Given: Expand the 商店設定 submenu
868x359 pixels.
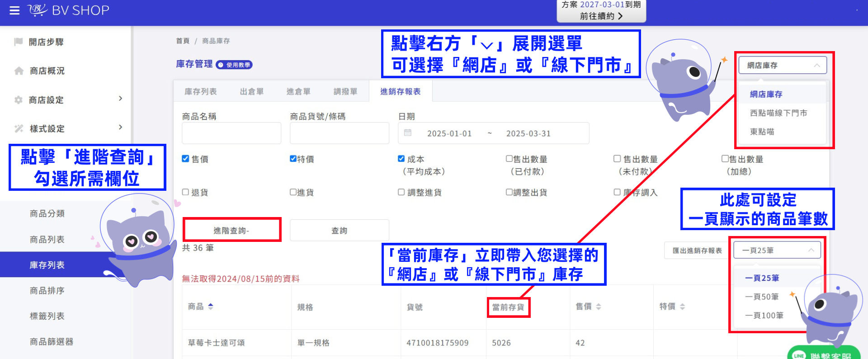Looking at the screenshot, I should point(120,99).
